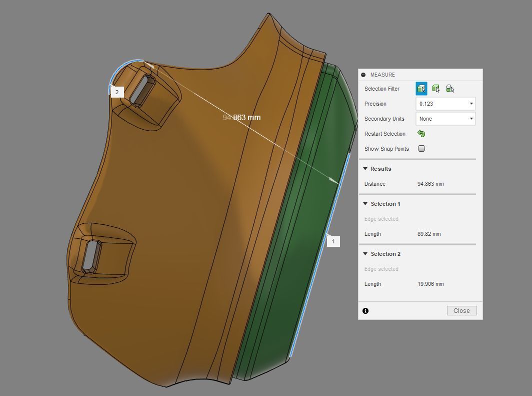Click the Distance label in Results
The image size is (532, 396).
coord(375,184)
